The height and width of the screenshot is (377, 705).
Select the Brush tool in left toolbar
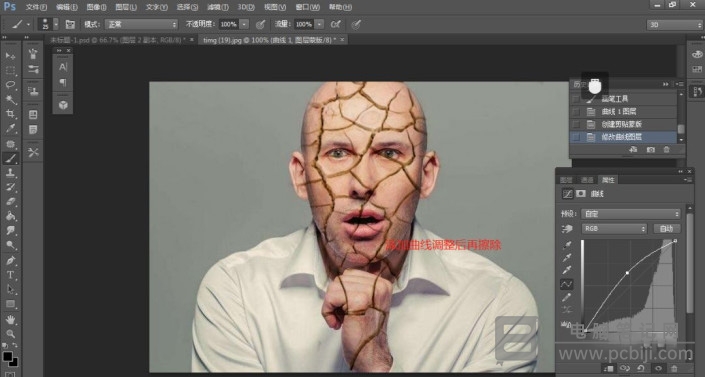coord(10,158)
